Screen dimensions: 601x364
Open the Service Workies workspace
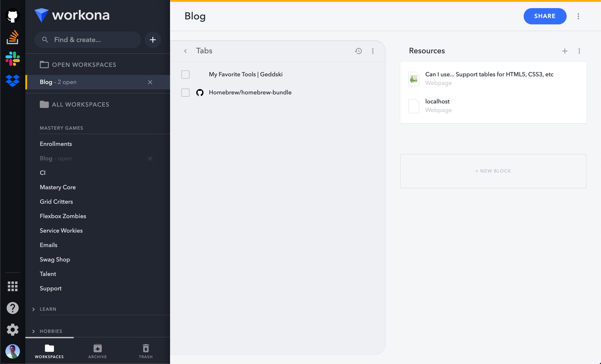click(61, 231)
